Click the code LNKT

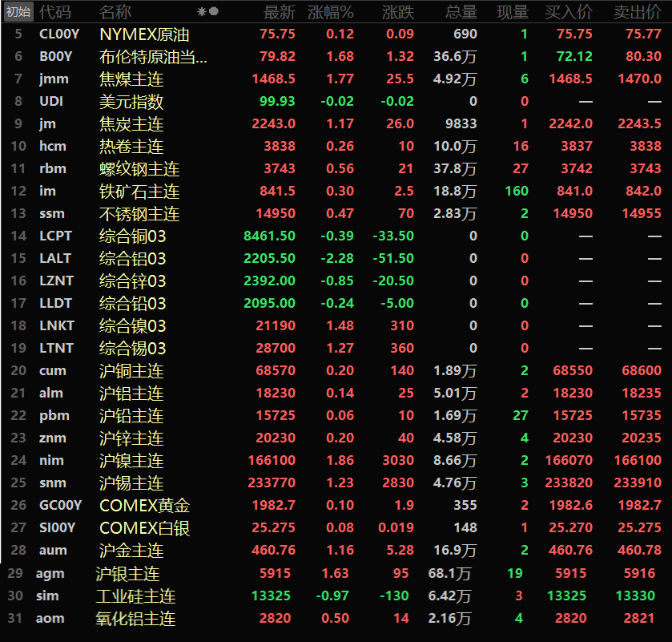pos(57,325)
